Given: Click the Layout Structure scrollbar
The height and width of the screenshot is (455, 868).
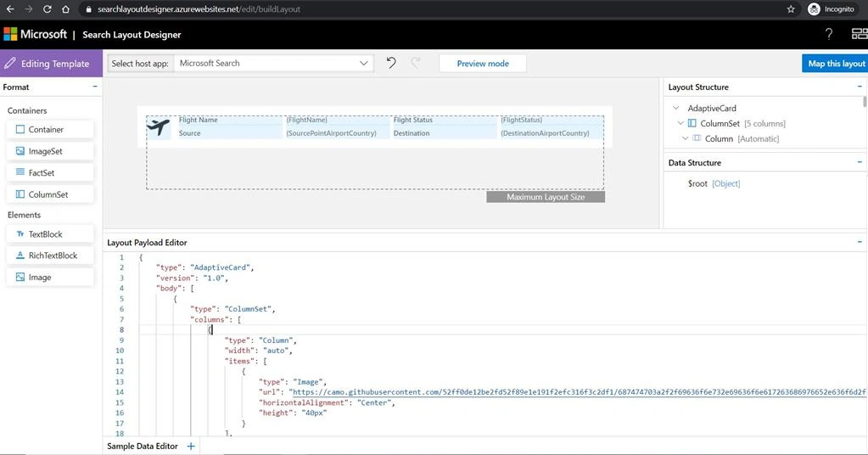Looking at the screenshot, I should (864, 102).
